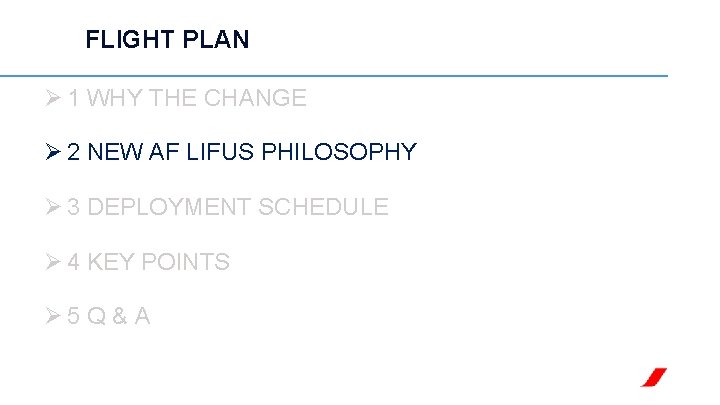Click the number 1 in the agenda
Image resolution: width=720 pixels, height=405 pixels.
pyautogui.click(x=76, y=98)
